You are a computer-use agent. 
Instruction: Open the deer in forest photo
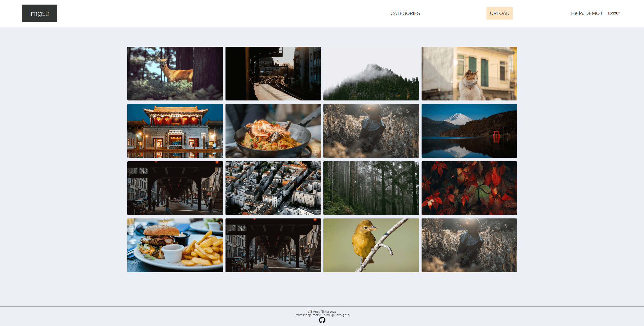point(175,73)
